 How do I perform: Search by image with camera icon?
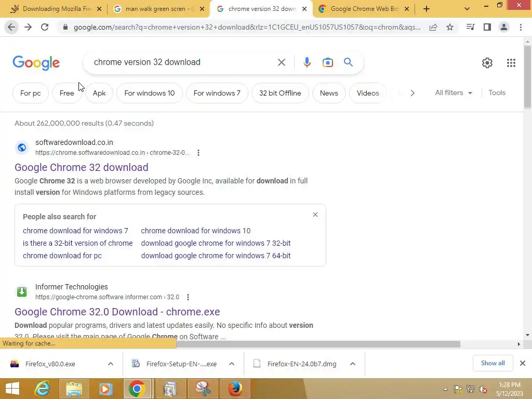point(328,62)
